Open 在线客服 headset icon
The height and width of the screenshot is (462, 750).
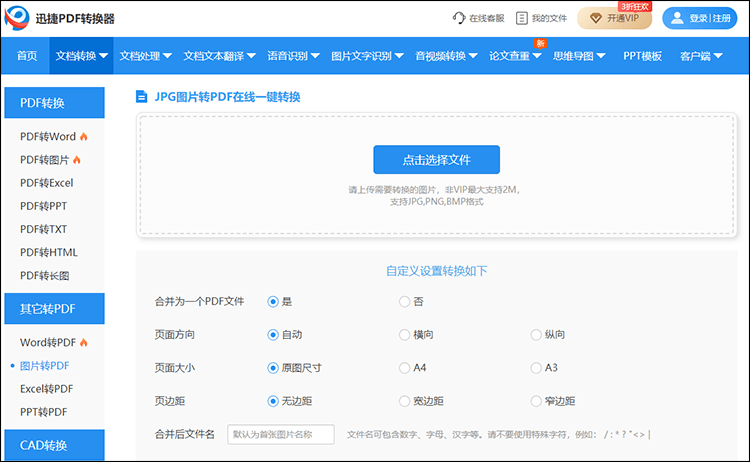click(459, 18)
